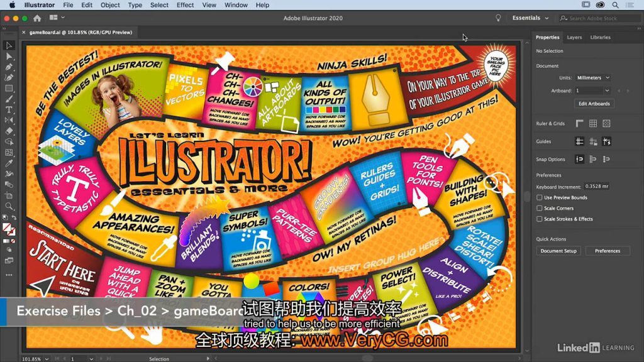644x362 pixels.
Task: Select the Zoom tool
Action: coord(9,206)
